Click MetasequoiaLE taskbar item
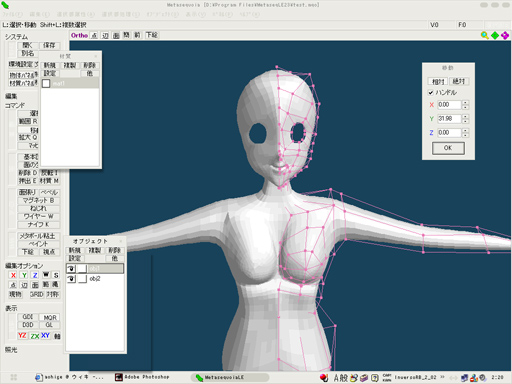 [x=230, y=377]
